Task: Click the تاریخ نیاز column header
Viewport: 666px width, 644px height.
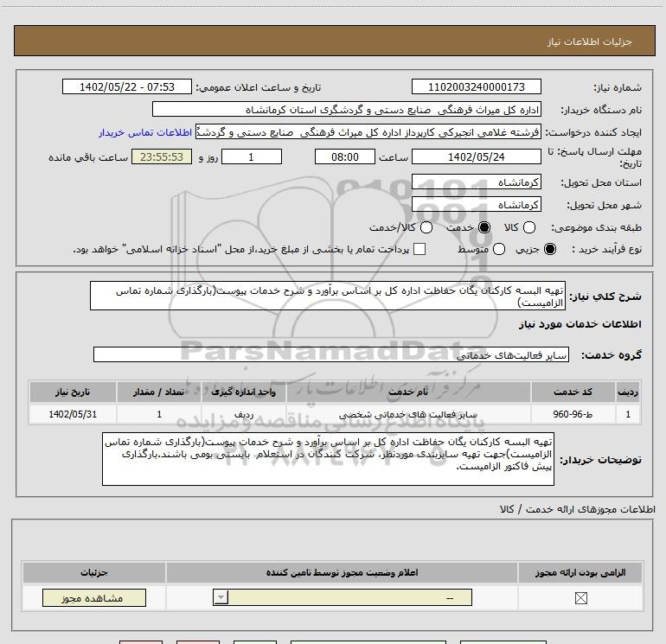Action: click(73, 392)
